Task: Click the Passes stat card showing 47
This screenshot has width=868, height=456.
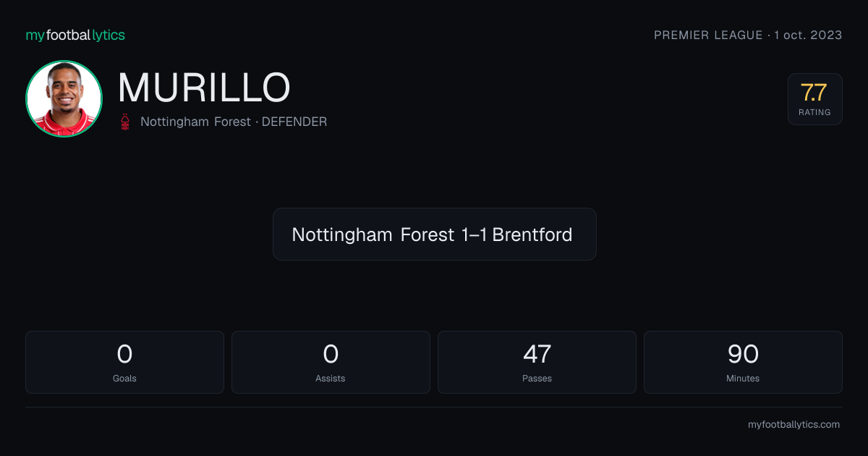Action: tap(537, 362)
